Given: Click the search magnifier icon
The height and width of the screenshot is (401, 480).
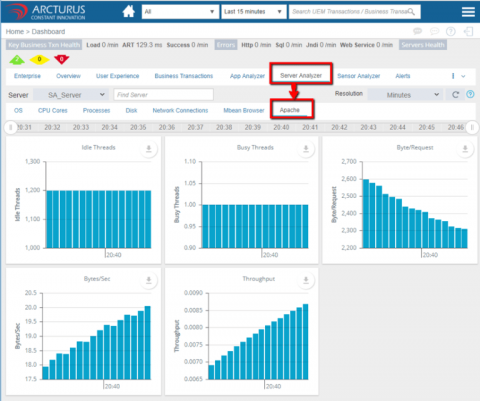Looking at the screenshot, I should click(411, 12).
